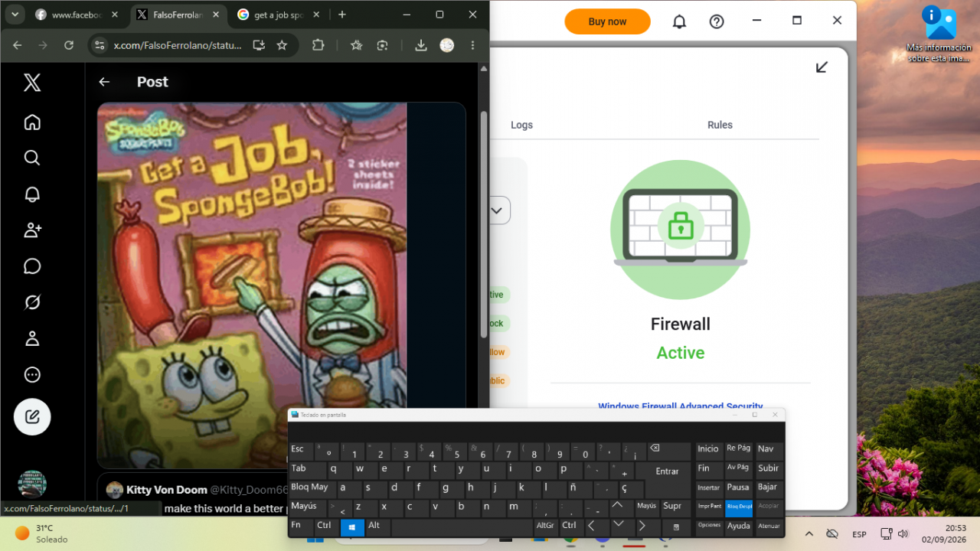Click the Buy now button
The image size is (980, 551).
click(607, 21)
